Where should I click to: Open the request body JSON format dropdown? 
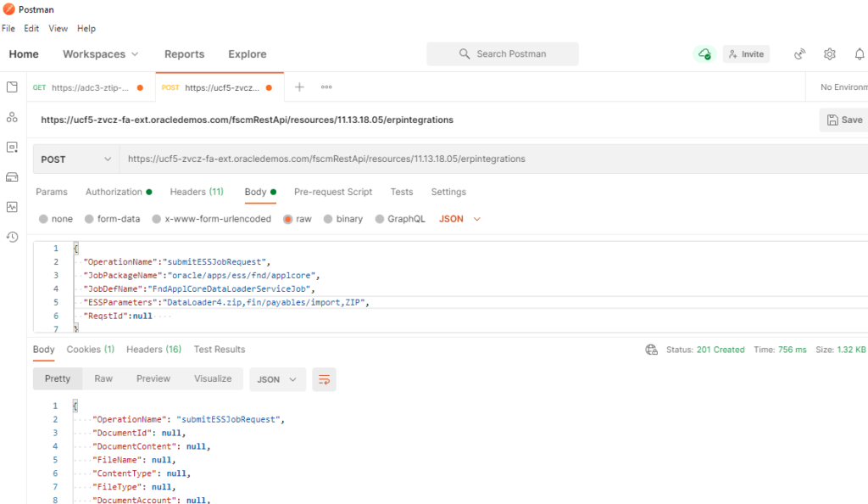click(x=459, y=219)
